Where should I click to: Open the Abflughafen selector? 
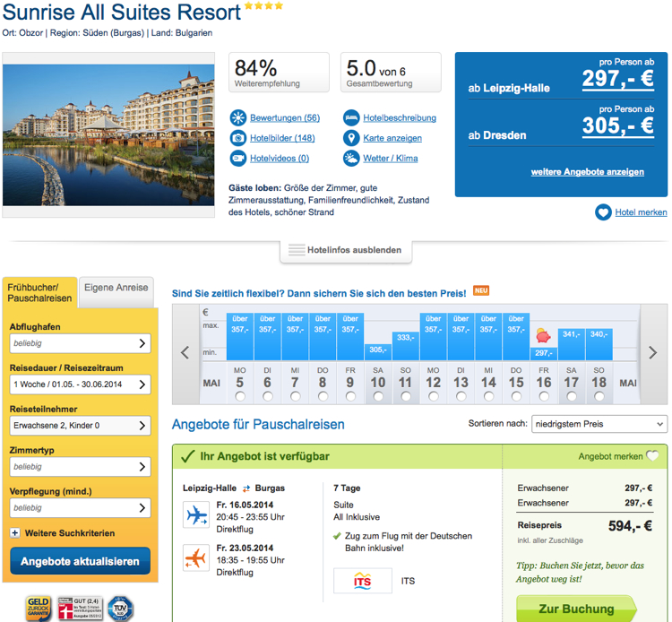coord(80,343)
